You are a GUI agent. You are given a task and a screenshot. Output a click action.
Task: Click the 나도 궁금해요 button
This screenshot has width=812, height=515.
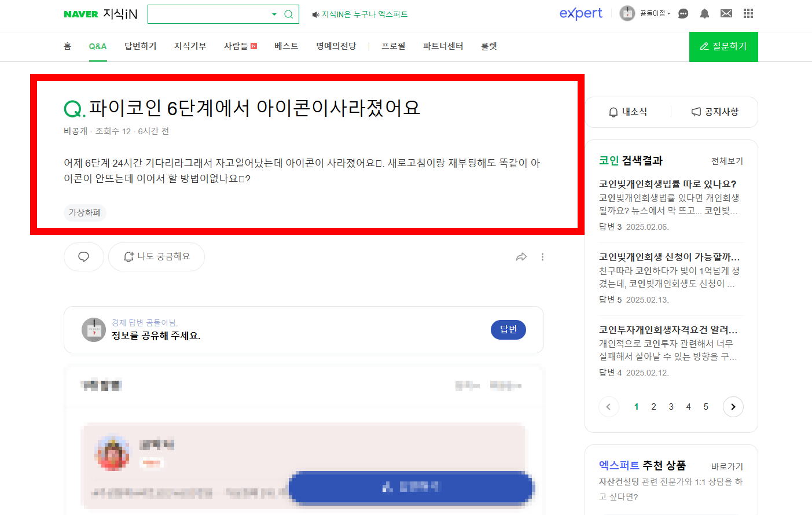click(x=157, y=257)
